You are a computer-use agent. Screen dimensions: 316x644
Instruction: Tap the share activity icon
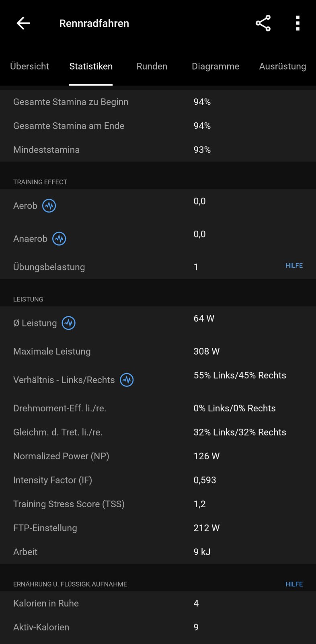[263, 23]
